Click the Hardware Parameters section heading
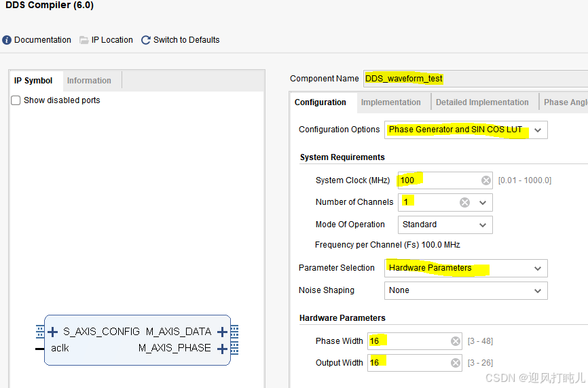This screenshot has height=388, width=588. pos(342,318)
